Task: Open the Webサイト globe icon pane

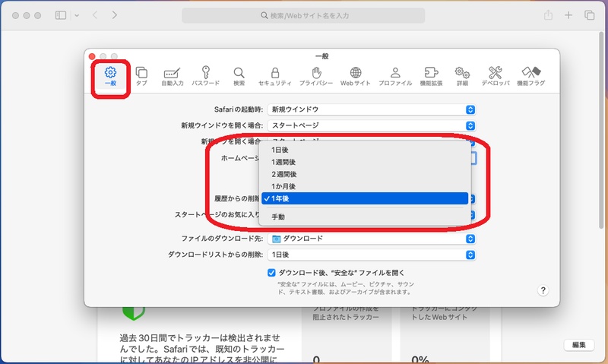Action: tap(356, 76)
